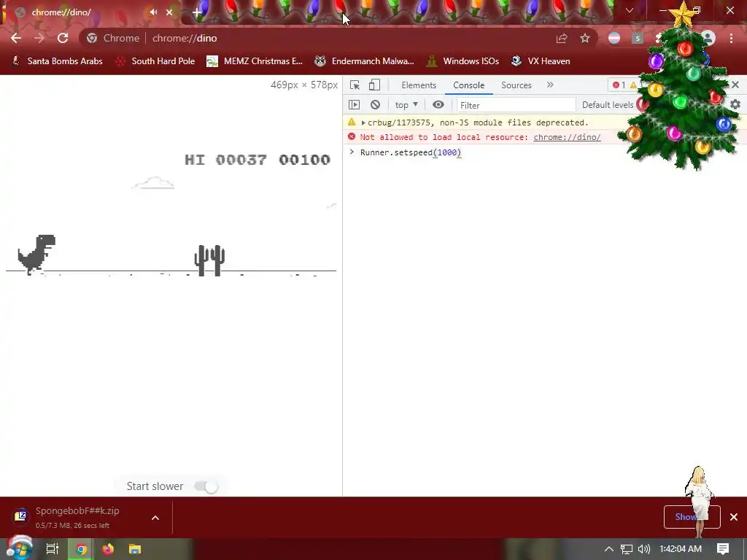The width and height of the screenshot is (747, 560).
Task: Clear the console
Action: click(x=376, y=105)
